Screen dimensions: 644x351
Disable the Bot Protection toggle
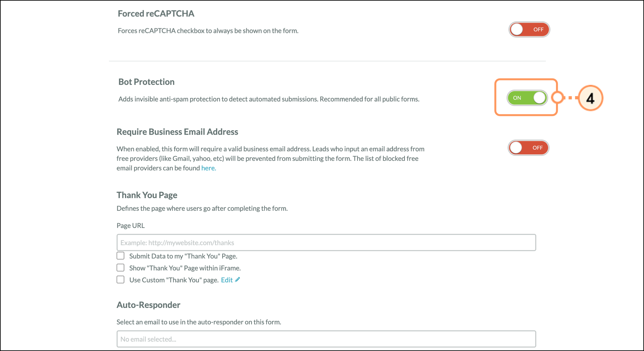527,98
